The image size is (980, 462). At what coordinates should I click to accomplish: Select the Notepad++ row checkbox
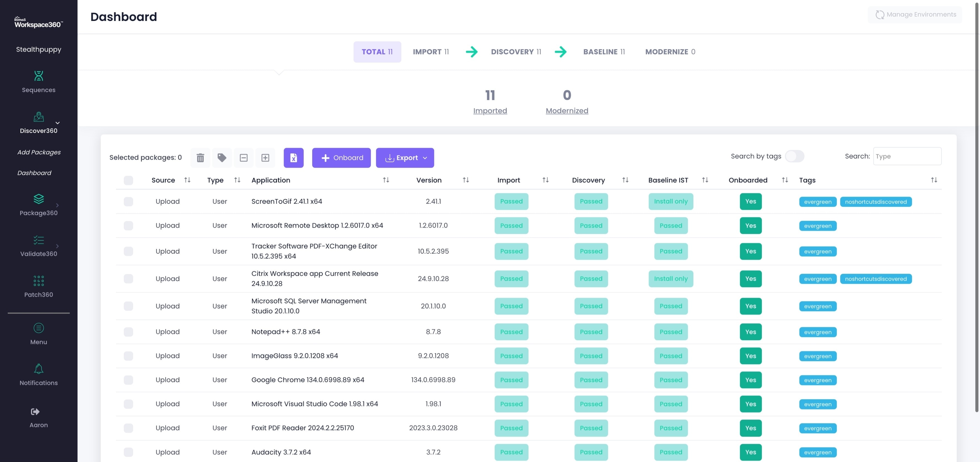[128, 331]
